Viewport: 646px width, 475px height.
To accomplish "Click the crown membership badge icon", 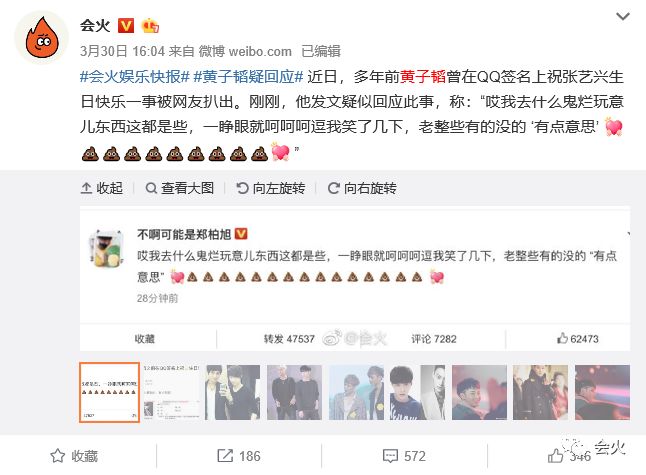I will point(150,26).
